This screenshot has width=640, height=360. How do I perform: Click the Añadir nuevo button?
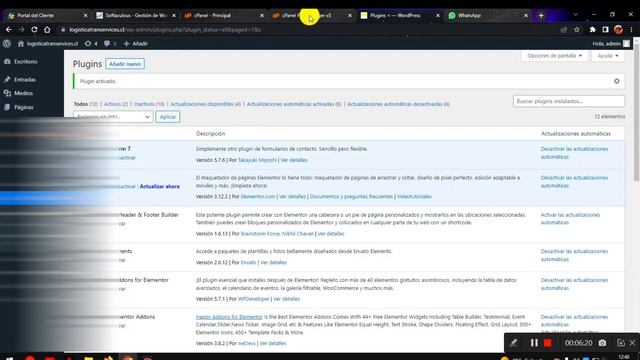125,64
